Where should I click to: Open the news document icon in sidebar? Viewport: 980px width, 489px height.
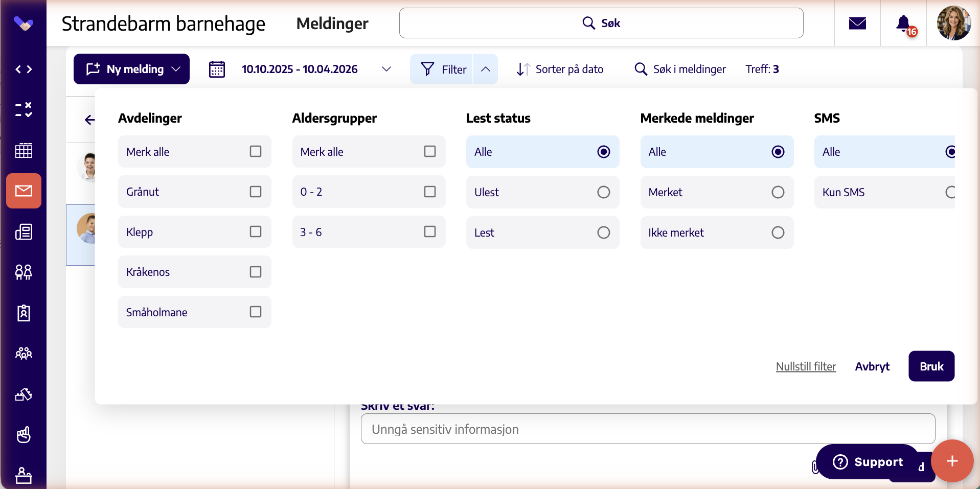[x=24, y=232]
